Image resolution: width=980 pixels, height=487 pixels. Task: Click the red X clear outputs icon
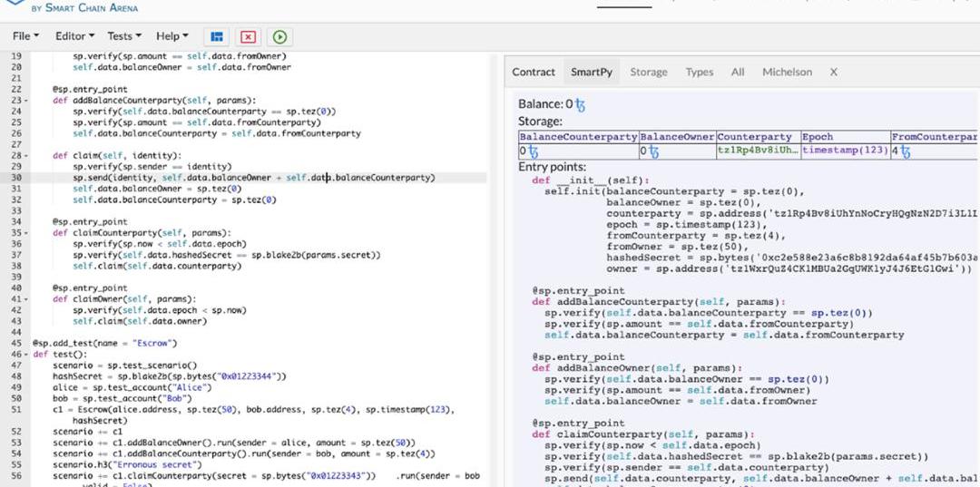248,37
